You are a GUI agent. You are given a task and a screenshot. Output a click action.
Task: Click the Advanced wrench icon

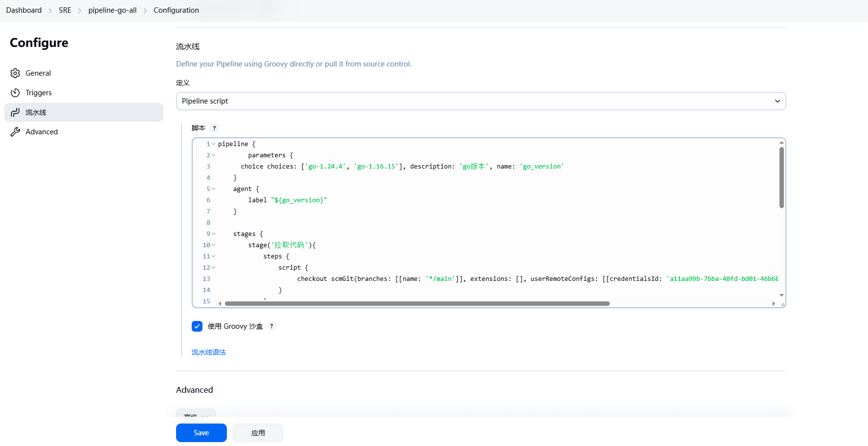[15, 132]
